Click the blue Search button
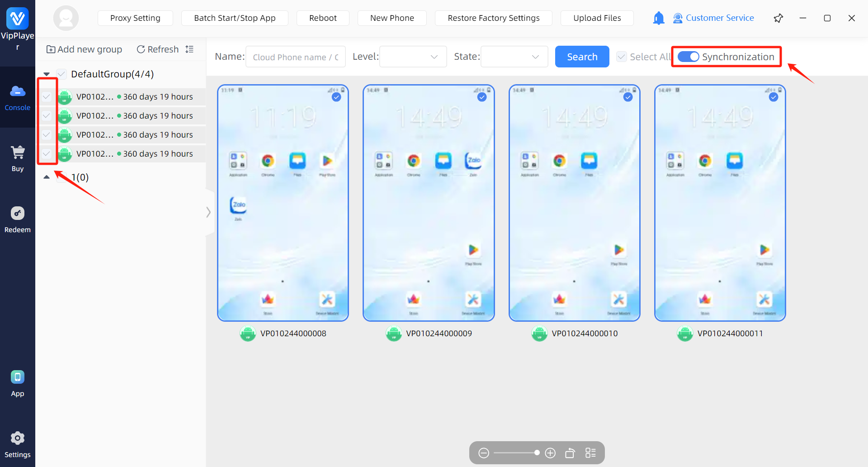This screenshot has width=868, height=467. pos(582,57)
